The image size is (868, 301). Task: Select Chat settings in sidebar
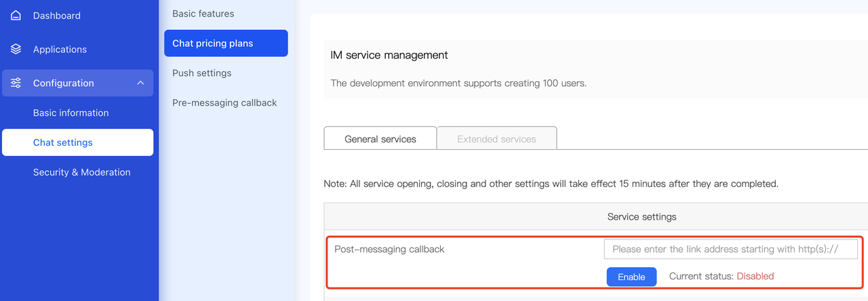coord(77,142)
